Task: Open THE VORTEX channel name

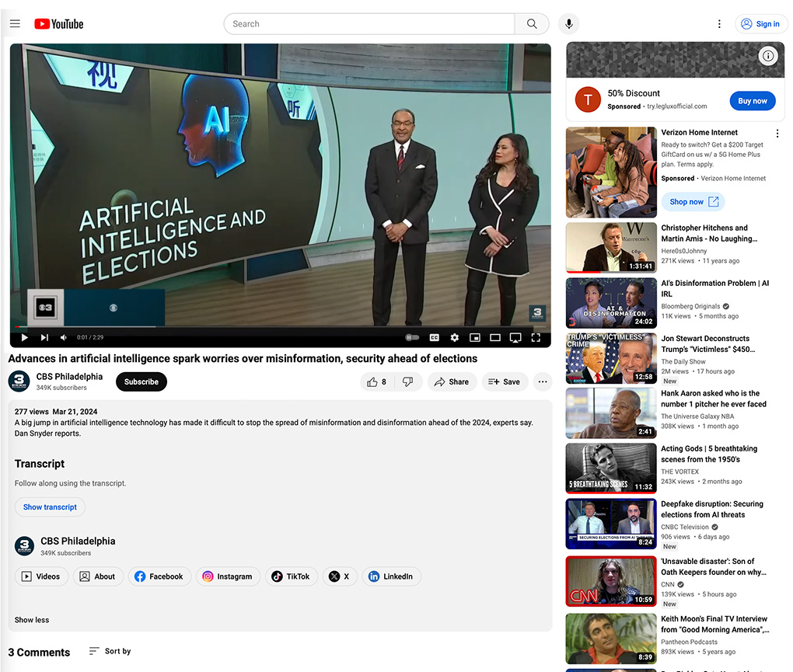Action: pyautogui.click(x=679, y=472)
